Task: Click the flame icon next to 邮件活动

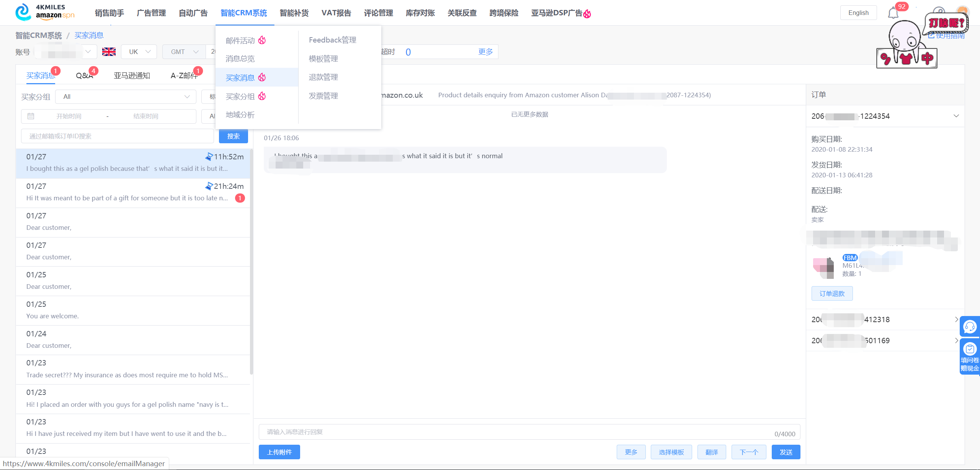Action: 262,40
